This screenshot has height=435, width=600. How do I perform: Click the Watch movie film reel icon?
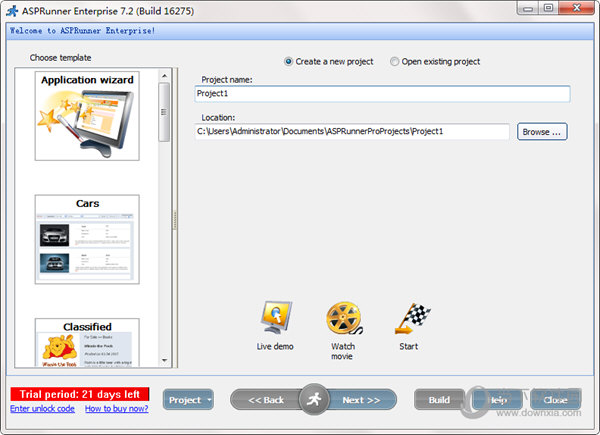344,318
